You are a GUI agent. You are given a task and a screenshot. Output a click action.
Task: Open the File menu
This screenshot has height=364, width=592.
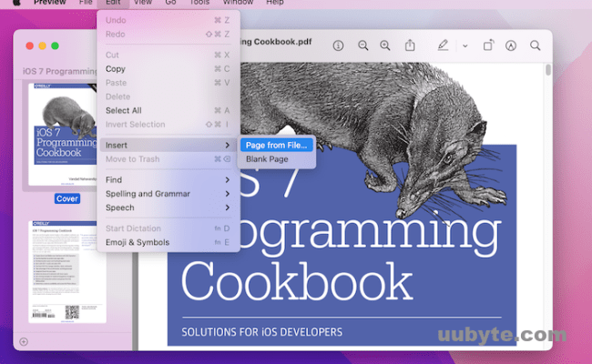(x=86, y=2)
